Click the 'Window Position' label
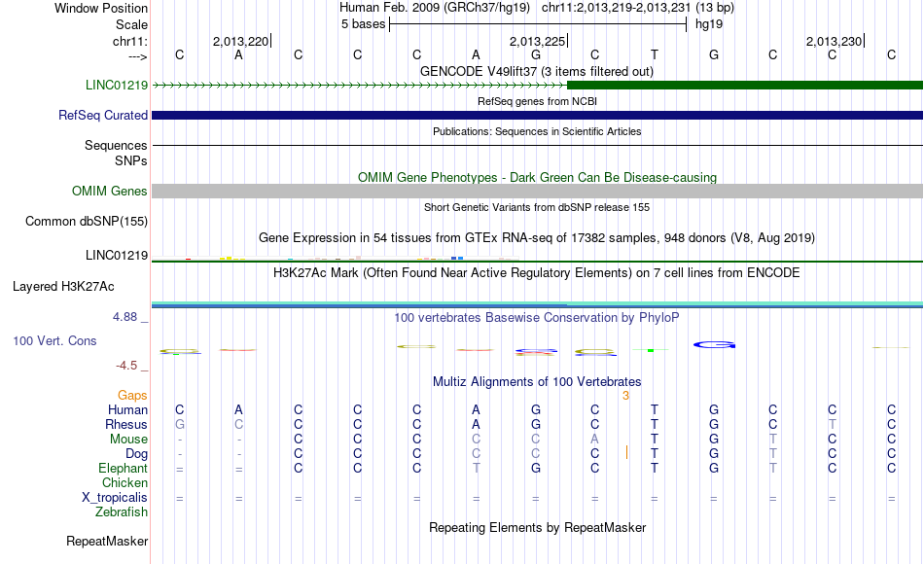Viewport: 924px width, 564px height. click(101, 8)
